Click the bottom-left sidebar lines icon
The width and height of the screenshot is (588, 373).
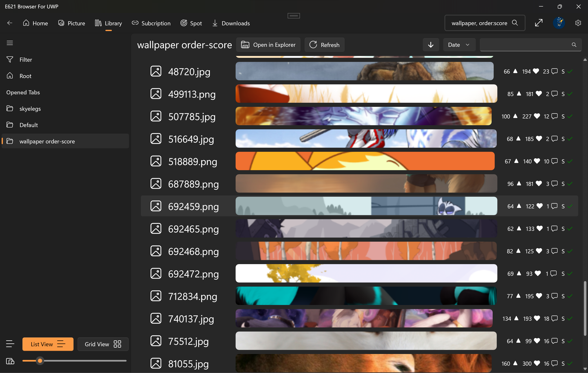point(10,344)
